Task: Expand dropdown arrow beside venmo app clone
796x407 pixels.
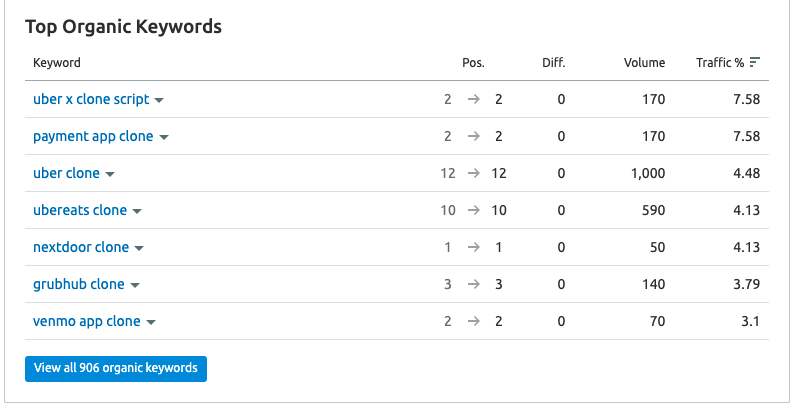Action: (x=151, y=323)
